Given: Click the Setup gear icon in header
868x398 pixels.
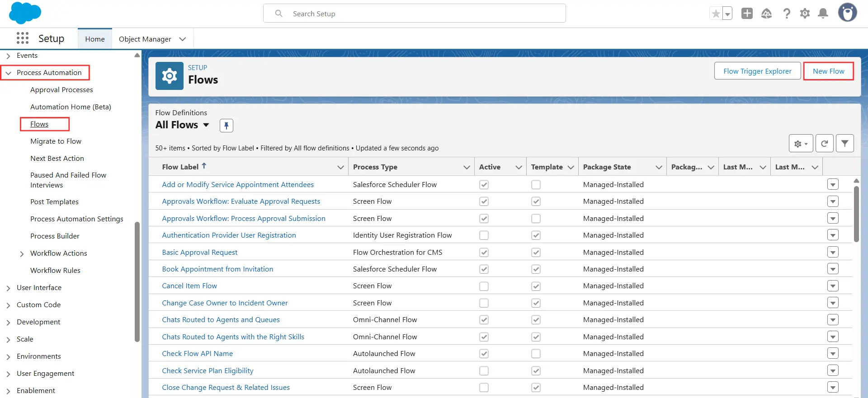Looking at the screenshot, I should pos(805,14).
